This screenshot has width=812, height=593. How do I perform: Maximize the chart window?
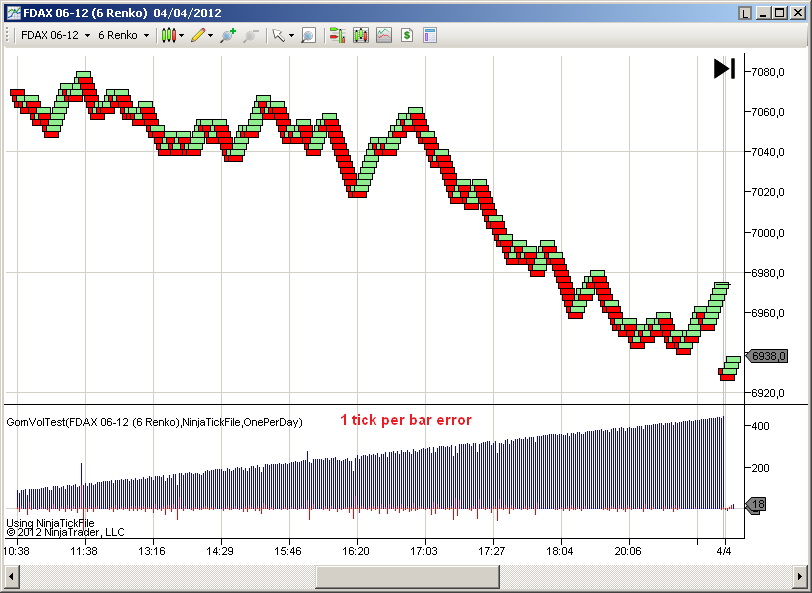[x=780, y=13]
